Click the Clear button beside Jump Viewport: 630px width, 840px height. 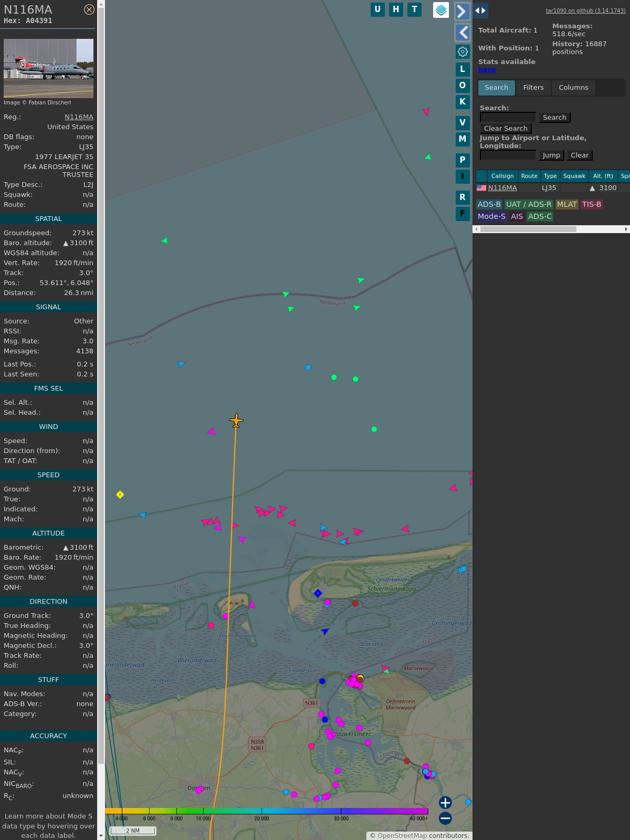click(580, 155)
